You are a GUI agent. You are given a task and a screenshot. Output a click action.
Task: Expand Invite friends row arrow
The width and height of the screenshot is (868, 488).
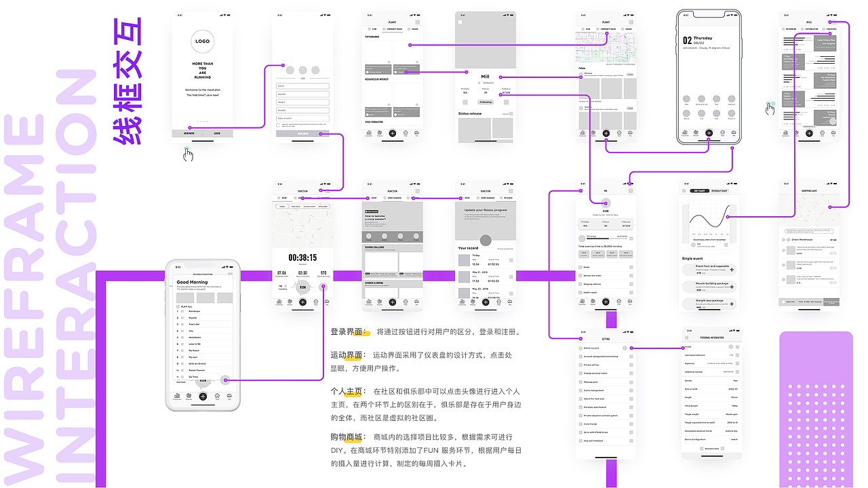[630, 424]
